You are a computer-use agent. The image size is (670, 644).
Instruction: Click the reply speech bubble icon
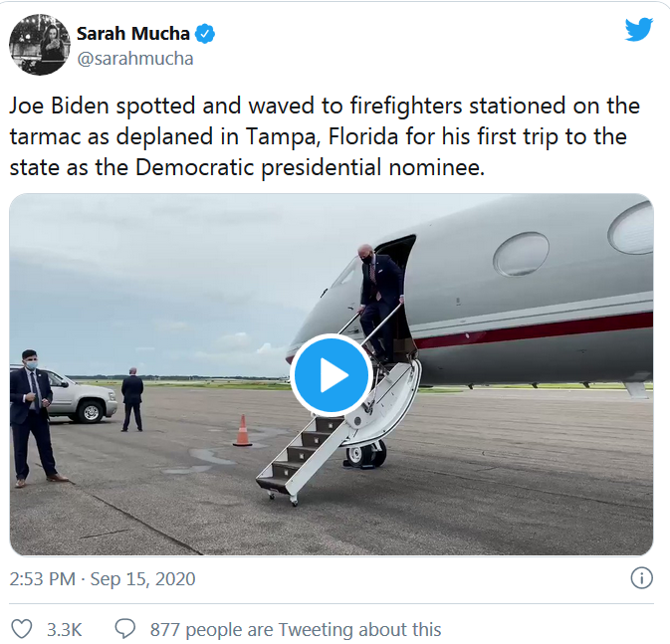click(x=124, y=629)
